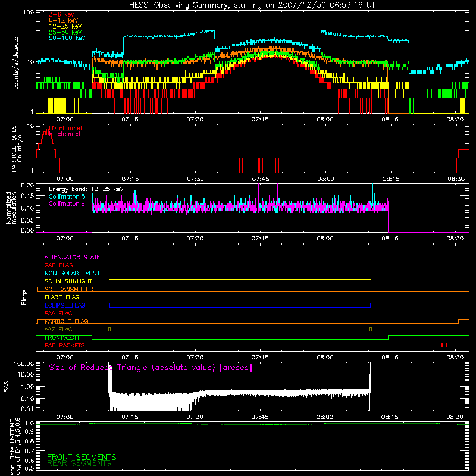
Task: Click the HESSI Observing Summary title text
Action: point(252,5)
